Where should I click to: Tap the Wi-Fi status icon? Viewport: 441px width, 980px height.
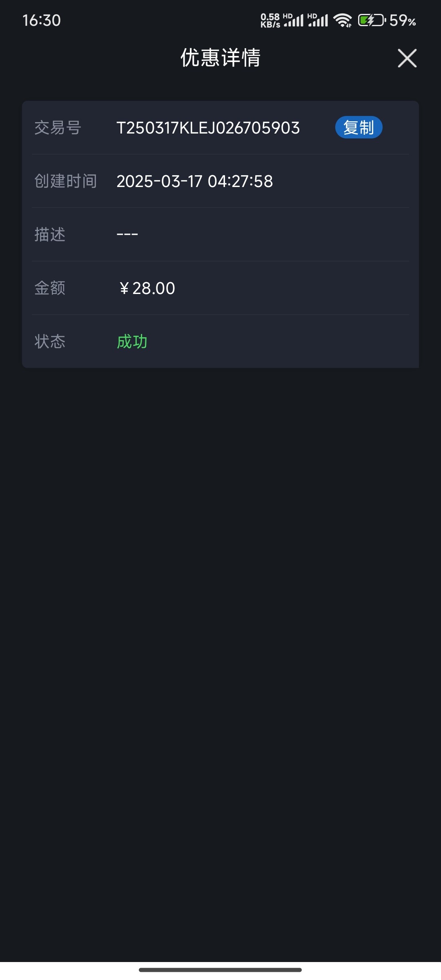(x=342, y=20)
